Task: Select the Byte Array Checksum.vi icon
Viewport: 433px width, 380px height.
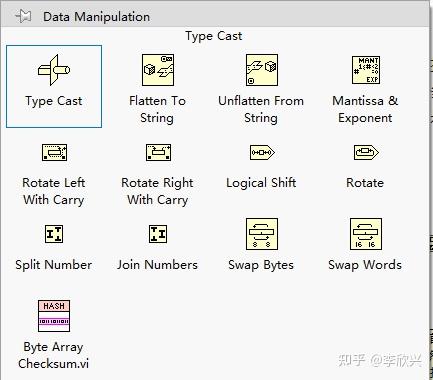Action: (54, 316)
